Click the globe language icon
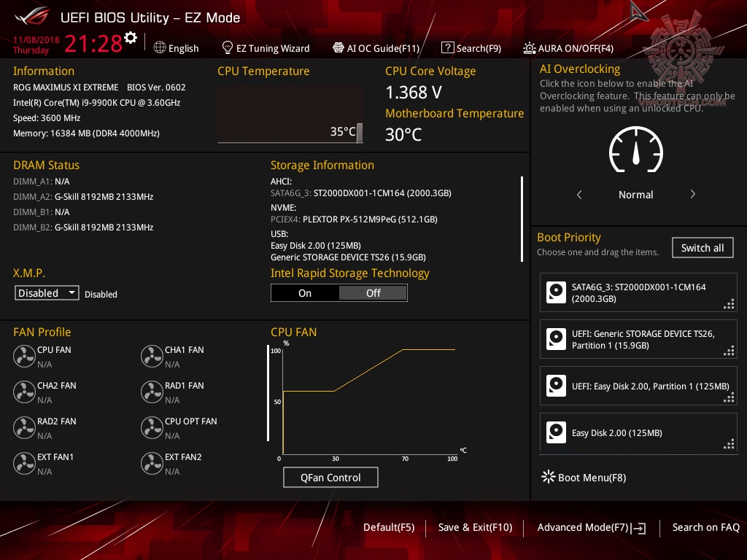The image size is (747, 560). (x=160, y=47)
